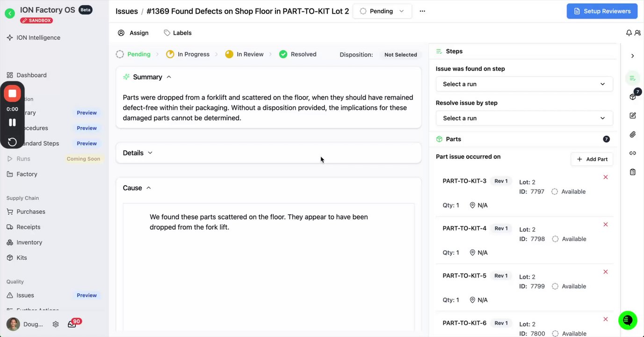Screen dimensions: 644x337
Task: Click the paperclip attachments icon in right rail
Action: tap(632, 134)
